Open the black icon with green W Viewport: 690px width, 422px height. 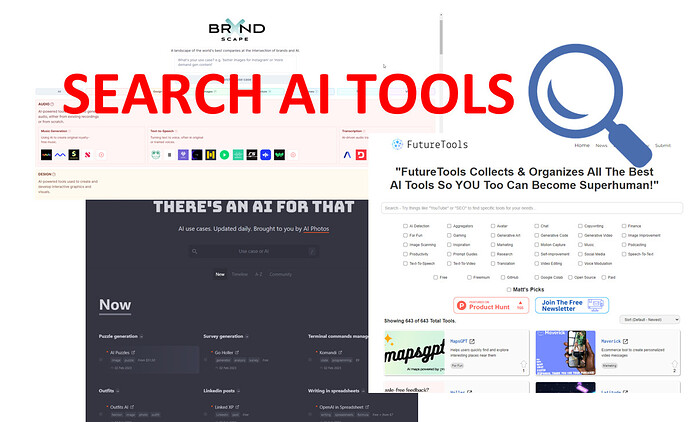(x=279, y=155)
